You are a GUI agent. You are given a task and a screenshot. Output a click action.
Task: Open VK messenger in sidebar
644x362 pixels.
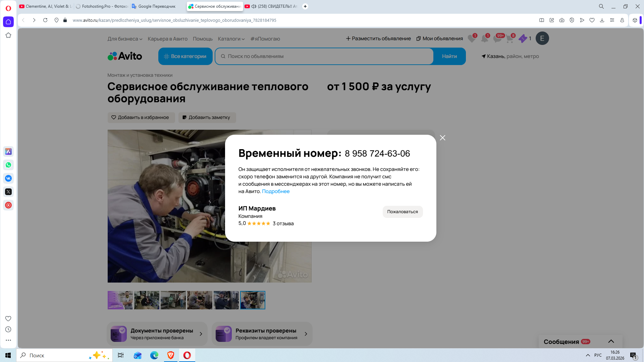click(8, 178)
